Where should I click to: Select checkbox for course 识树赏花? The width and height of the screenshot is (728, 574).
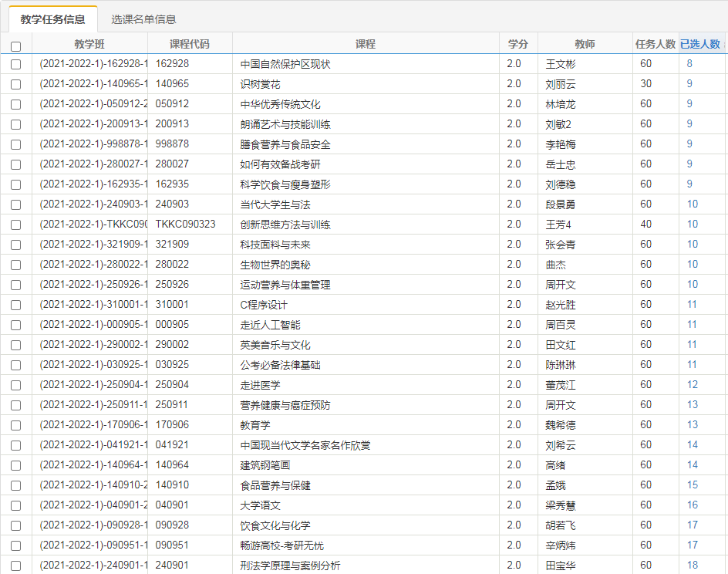click(x=16, y=85)
